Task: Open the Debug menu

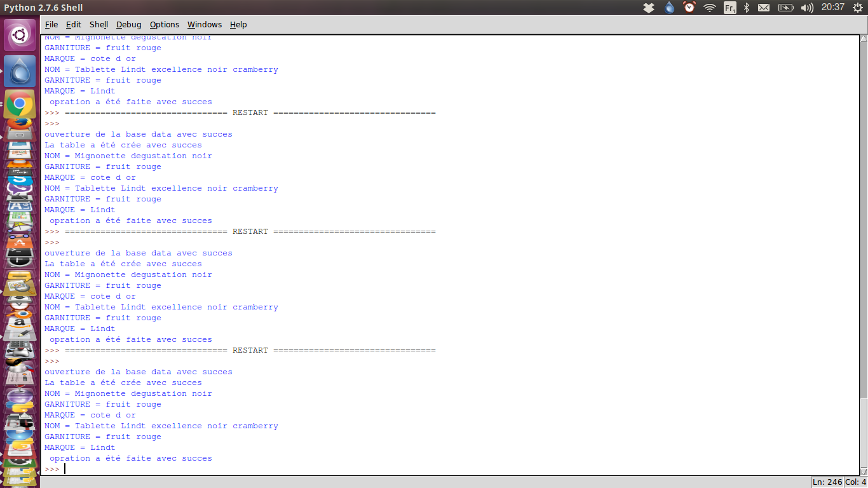Action: pos(128,25)
